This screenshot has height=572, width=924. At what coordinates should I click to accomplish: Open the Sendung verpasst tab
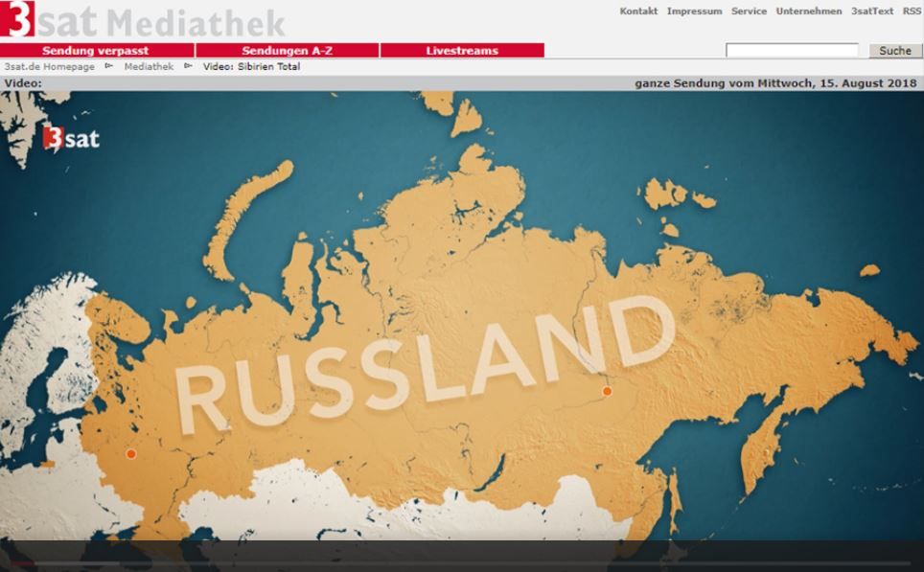(96, 51)
